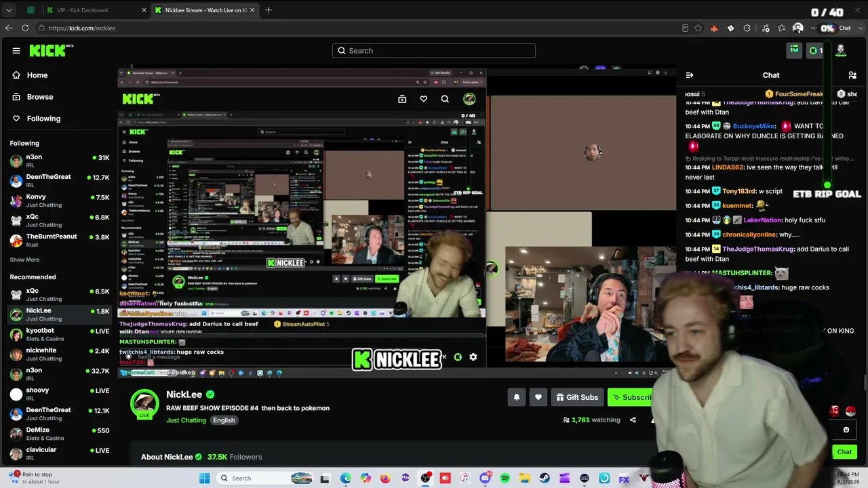Click the Windows Start button

tap(205, 479)
